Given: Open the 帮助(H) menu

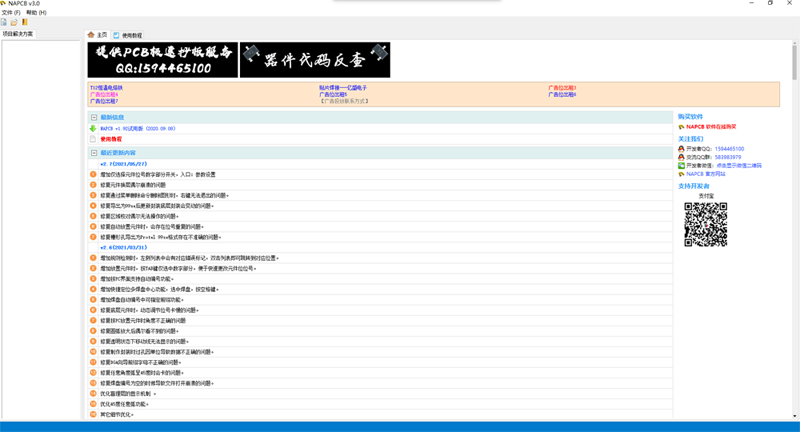Looking at the screenshot, I should click(36, 12).
